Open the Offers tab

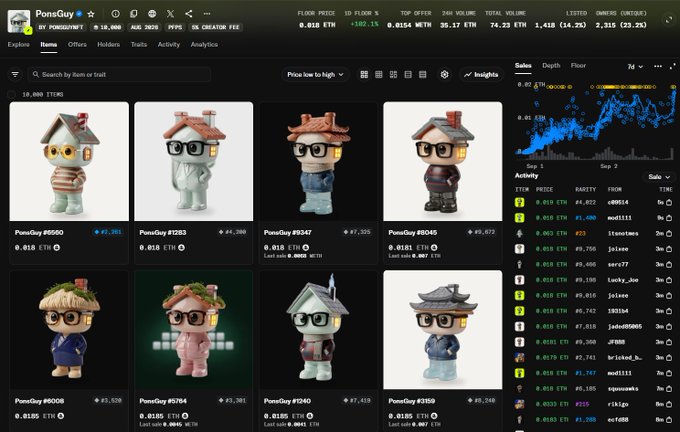(x=77, y=44)
